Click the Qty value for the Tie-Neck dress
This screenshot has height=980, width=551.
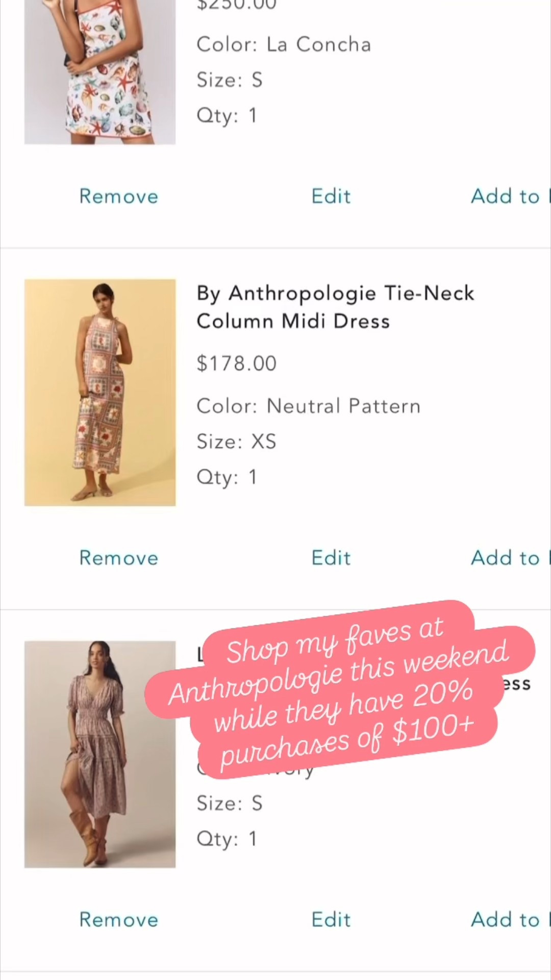pyautogui.click(x=227, y=476)
